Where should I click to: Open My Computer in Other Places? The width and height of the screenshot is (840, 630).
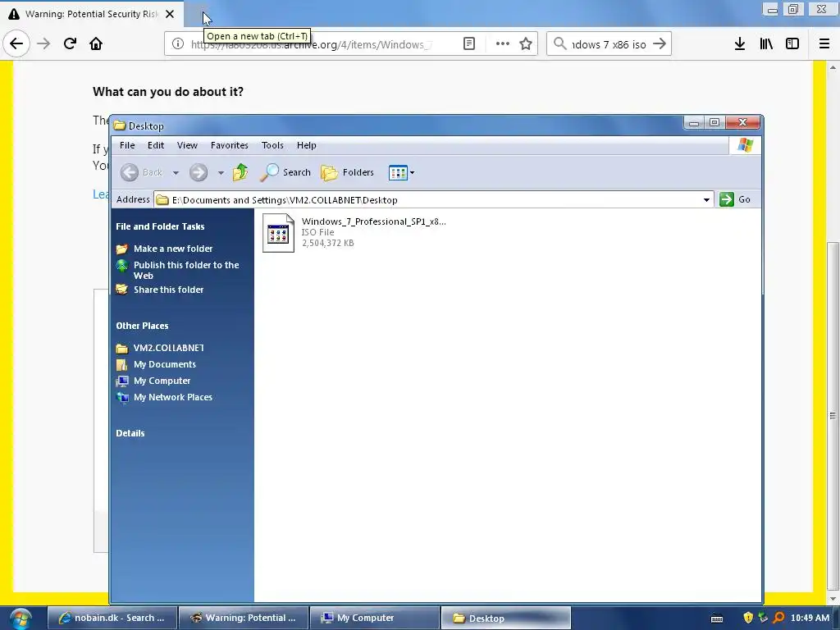pyautogui.click(x=162, y=381)
